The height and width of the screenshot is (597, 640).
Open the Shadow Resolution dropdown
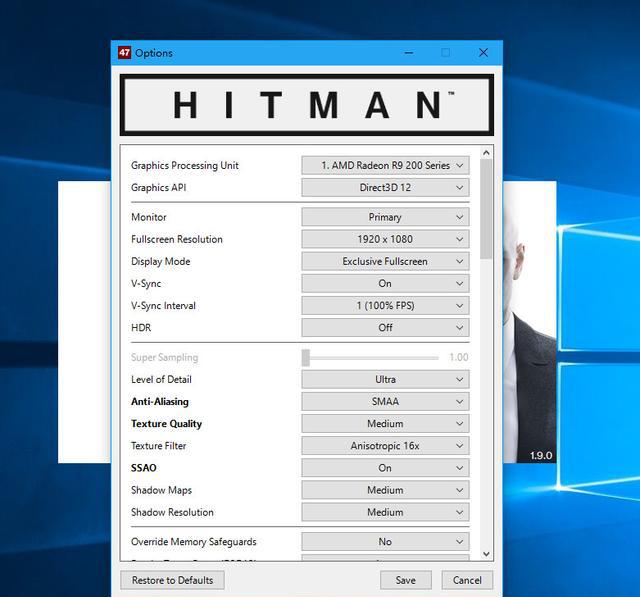pos(385,512)
